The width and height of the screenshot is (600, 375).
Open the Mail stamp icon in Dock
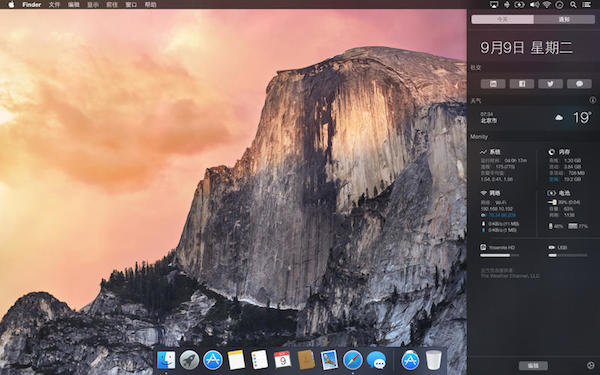coord(329,360)
